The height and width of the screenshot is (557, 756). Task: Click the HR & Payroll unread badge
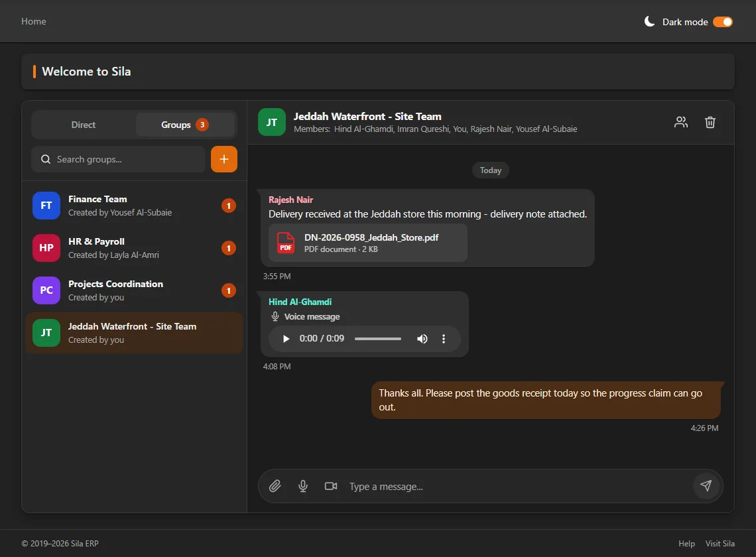[x=229, y=249]
